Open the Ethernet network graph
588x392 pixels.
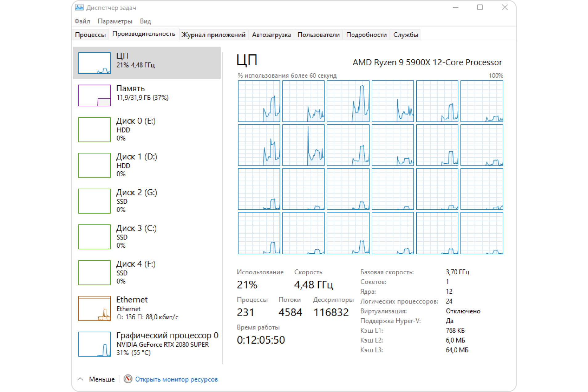point(94,308)
